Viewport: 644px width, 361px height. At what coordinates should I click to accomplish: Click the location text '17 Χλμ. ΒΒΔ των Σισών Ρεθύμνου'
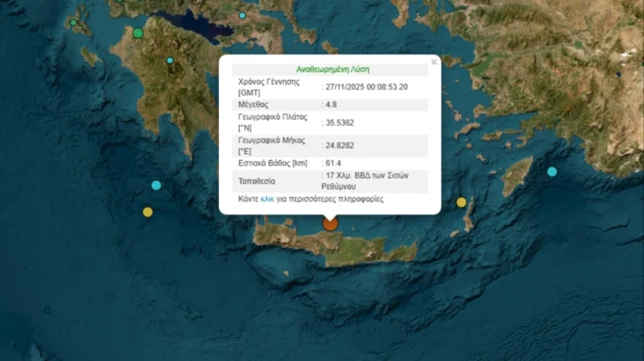click(365, 181)
